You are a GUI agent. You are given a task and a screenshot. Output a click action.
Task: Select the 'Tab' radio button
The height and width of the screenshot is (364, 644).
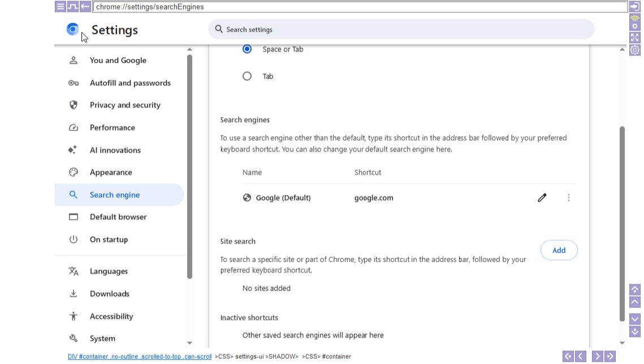pos(247,76)
